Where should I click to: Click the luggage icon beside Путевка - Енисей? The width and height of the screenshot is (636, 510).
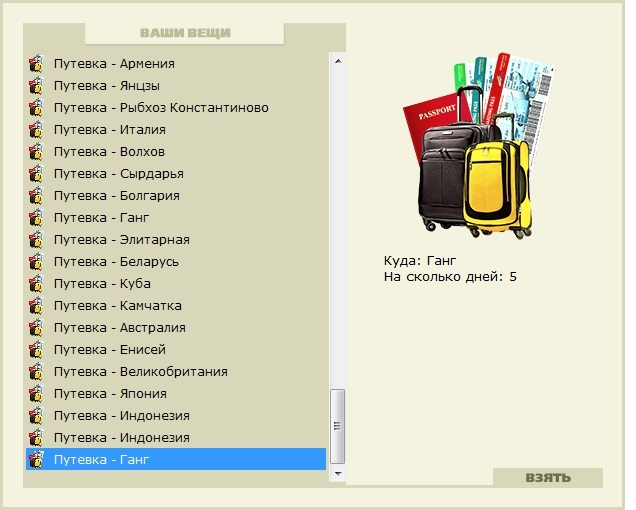pos(36,349)
